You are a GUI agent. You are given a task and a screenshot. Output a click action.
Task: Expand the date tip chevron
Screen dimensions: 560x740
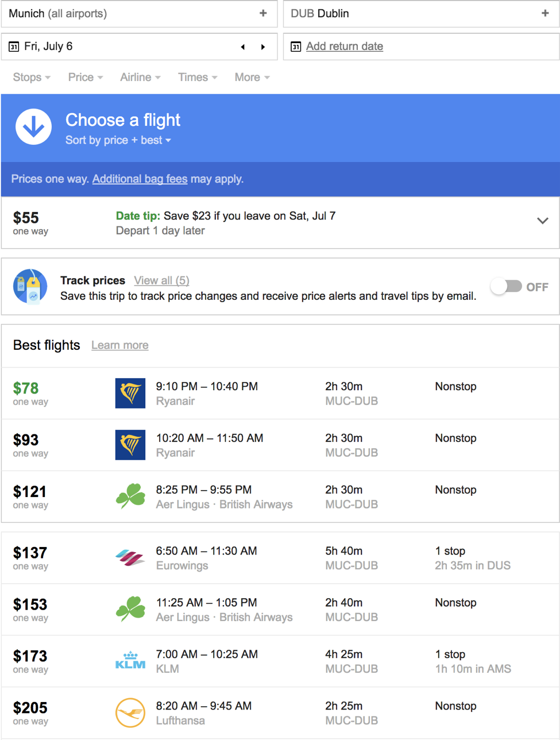coord(543,221)
